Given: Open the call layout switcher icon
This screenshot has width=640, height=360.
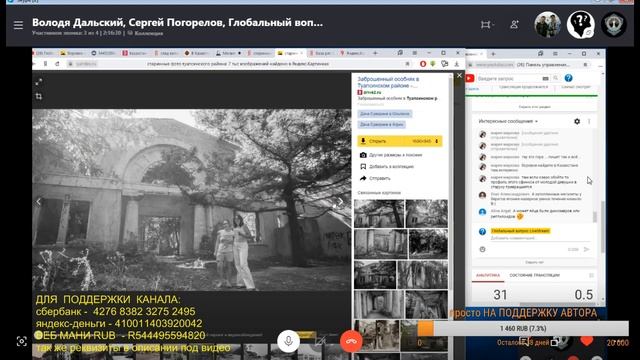Looking at the screenshot, I should (486, 25).
